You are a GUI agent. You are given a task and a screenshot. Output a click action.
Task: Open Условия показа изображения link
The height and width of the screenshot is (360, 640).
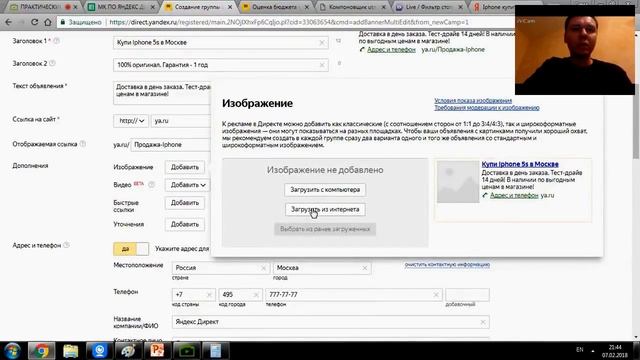[473, 100]
